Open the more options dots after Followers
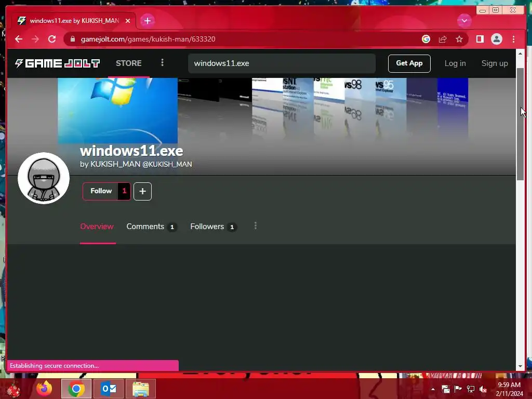This screenshot has width=532, height=399. pos(256,226)
